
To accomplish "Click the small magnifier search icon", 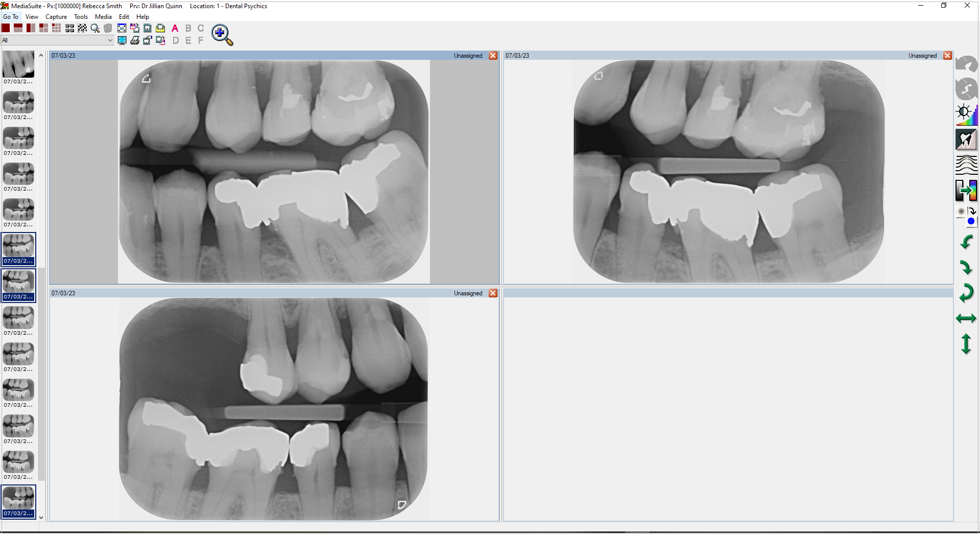I will click(95, 28).
